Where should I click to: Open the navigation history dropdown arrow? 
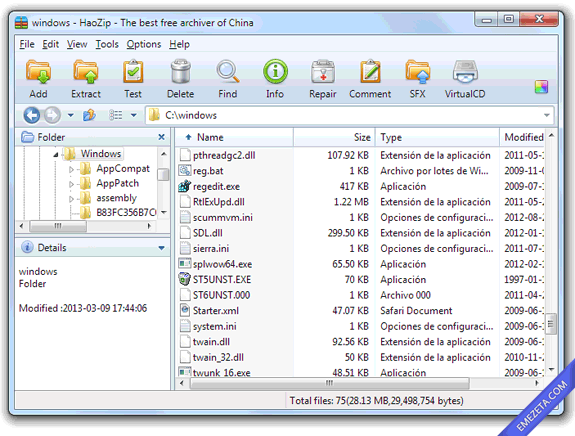[71, 115]
